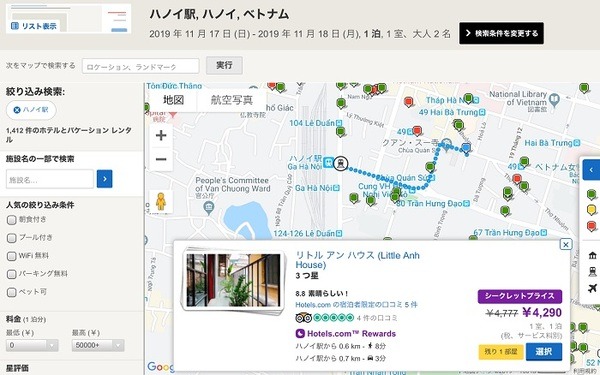The width and height of the screenshot is (600, 375).
Task: Enable the 朝食付き breakfast checkbox
Action: [x=11, y=220]
